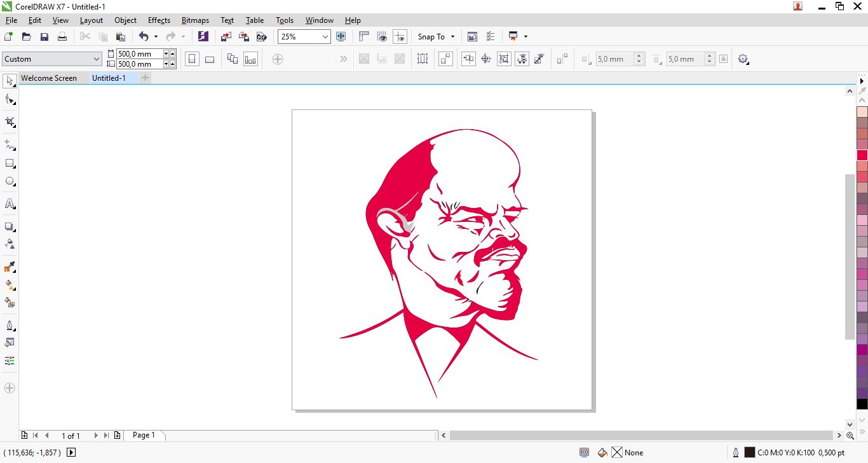Pick the black palette swatch

(x=862, y=404)
